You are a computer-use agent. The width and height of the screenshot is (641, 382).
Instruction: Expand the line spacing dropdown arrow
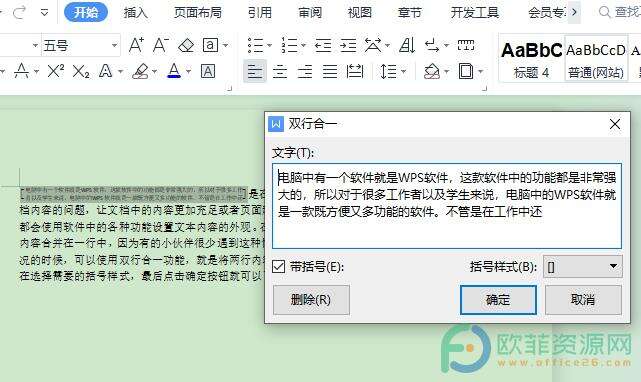point(403,72)
